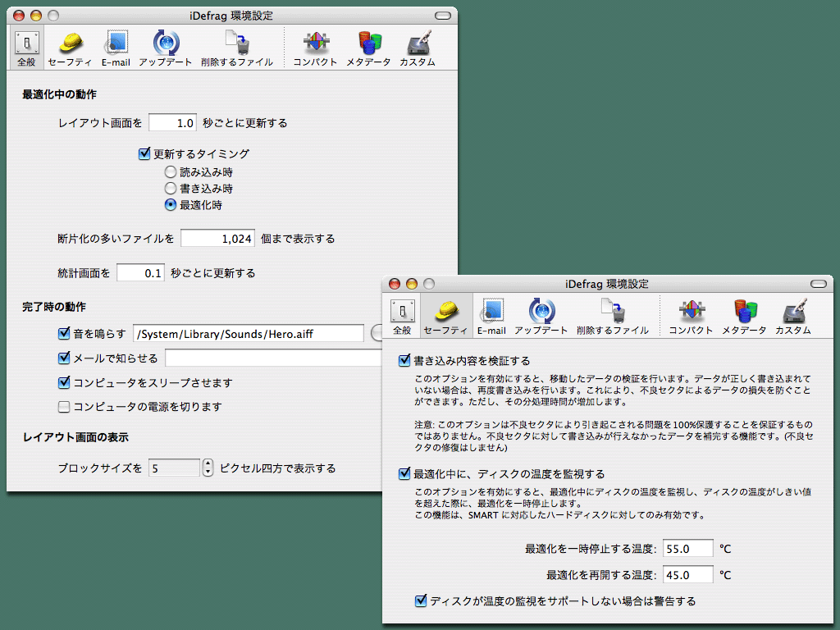Click the 最適化を再開する温度 label
This screenshot has width=840, height=630.
tap(601, 575)
